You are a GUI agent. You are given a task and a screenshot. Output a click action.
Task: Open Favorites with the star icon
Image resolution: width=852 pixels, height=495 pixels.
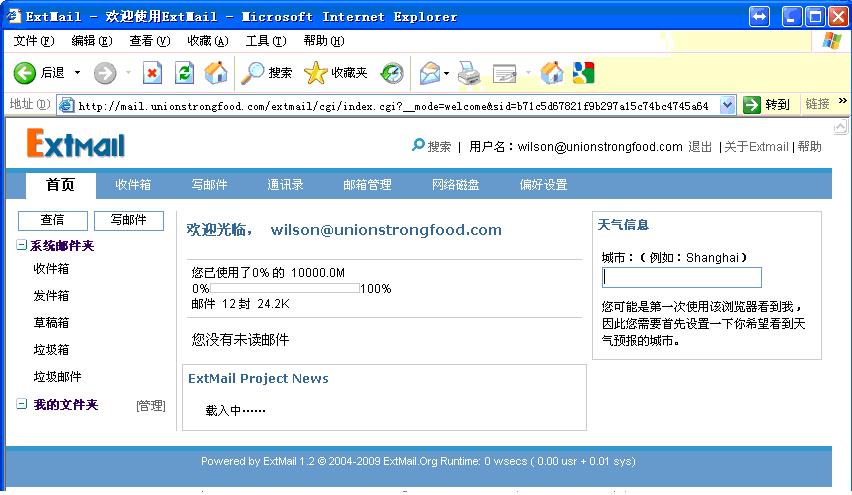point(316,73)
